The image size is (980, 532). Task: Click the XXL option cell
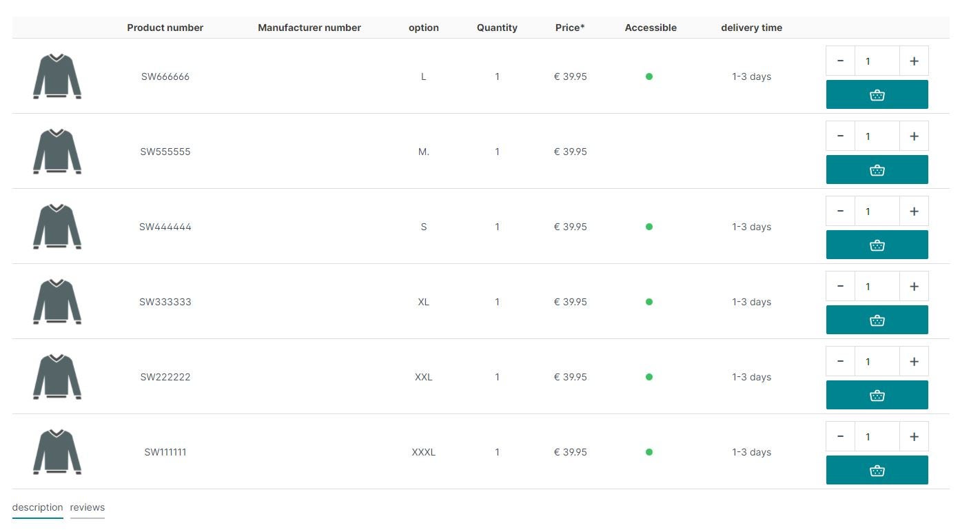[424, 377]
